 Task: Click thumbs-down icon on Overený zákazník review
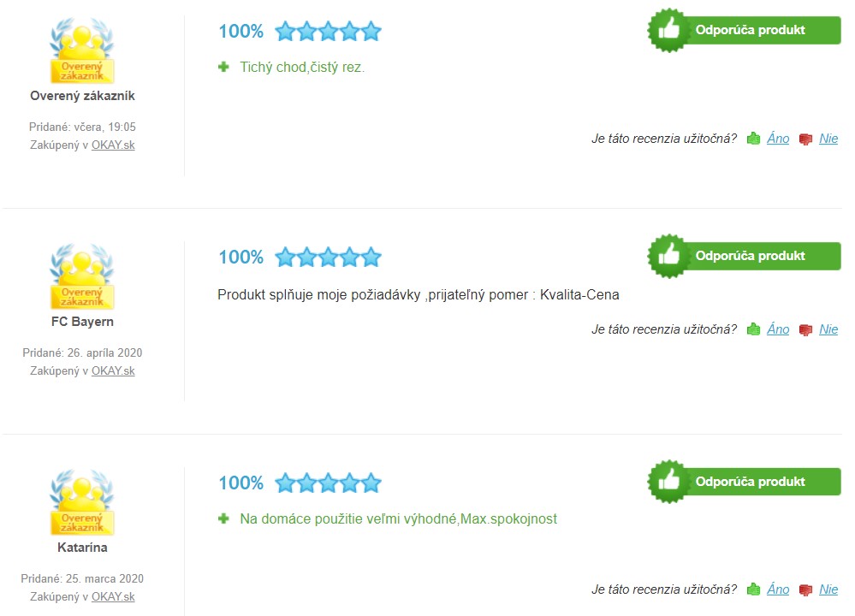[x=805, y=139]
